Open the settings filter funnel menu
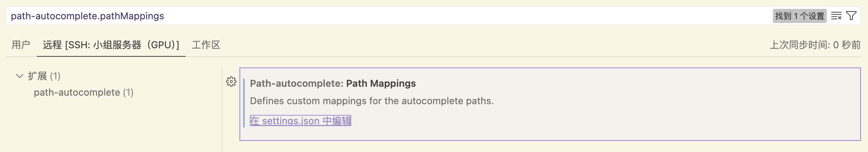Screen dimensions: 868x152 coord(851,16)
